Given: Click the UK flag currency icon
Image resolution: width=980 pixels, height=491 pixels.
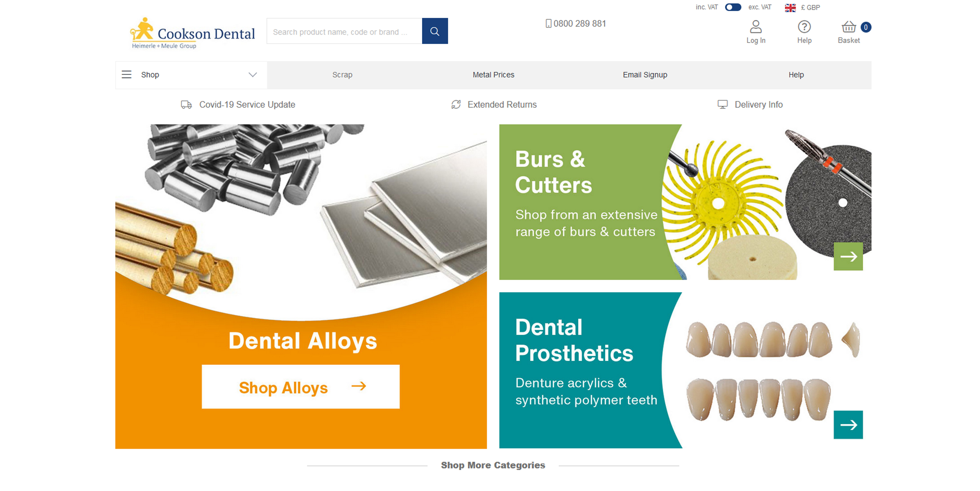Looking at the screenshot, I should click(790, 8).
